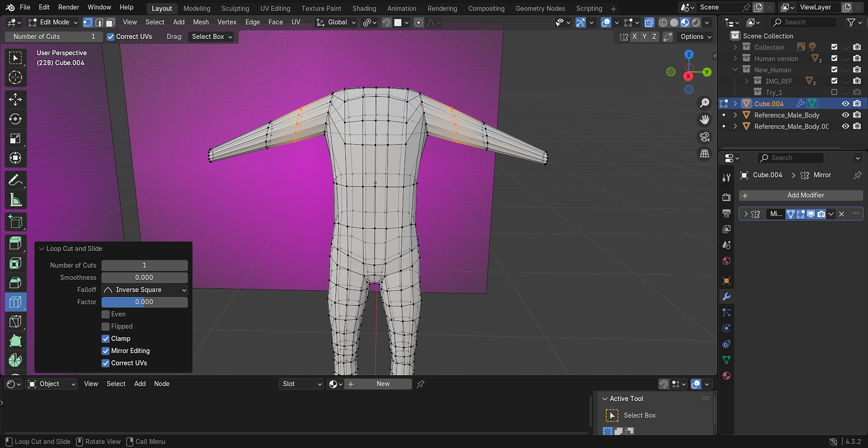Open the World properties tab

(x=726, y=261)
